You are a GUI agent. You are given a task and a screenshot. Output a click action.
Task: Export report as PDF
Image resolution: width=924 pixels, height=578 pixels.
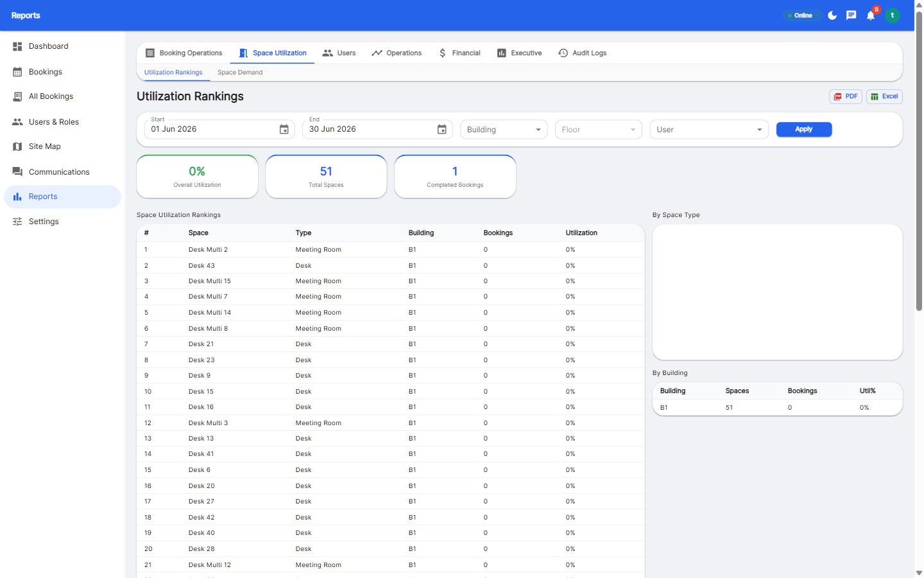846,96
